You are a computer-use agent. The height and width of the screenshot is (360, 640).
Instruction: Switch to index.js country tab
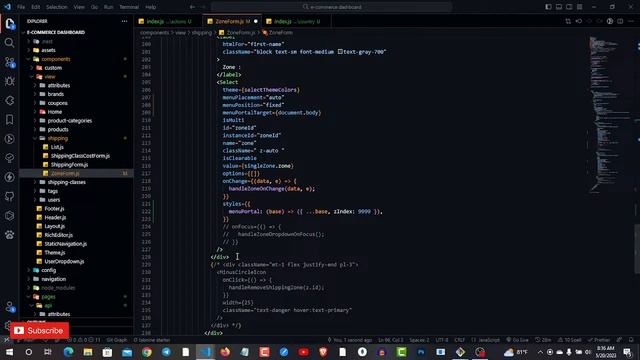coord(296,21)
